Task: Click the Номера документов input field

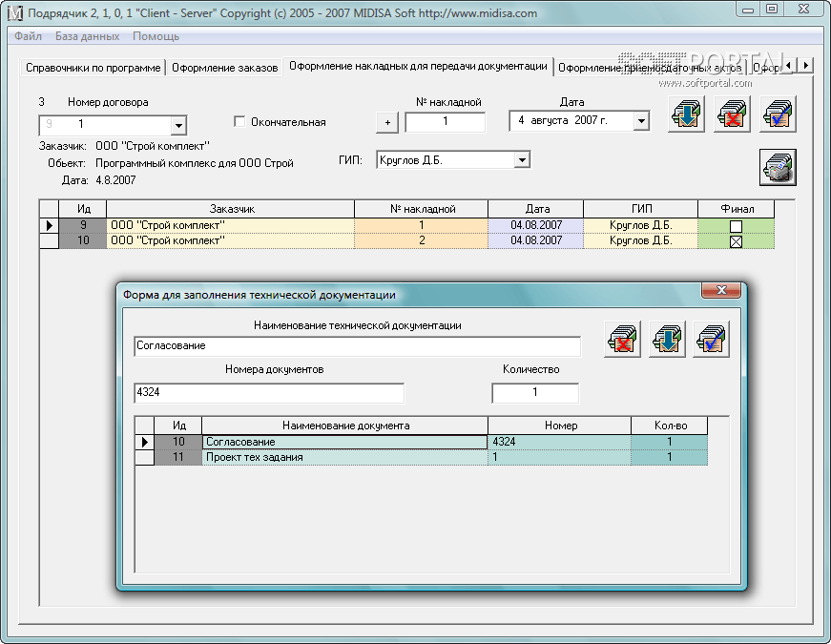Action: (269, 393)
